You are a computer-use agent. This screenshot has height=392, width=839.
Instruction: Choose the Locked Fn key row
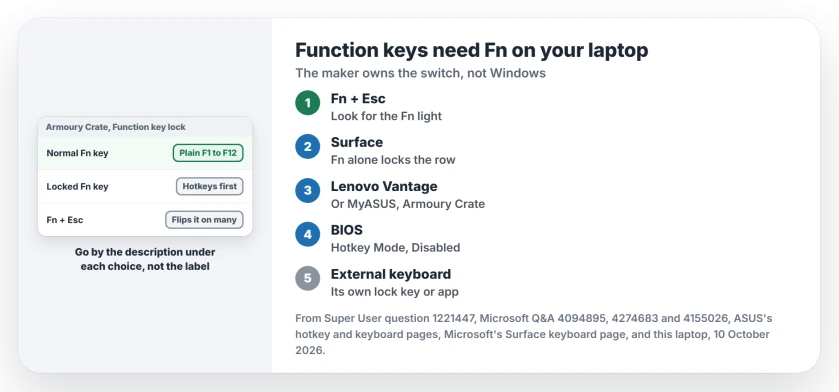click(x=145, y=187)
